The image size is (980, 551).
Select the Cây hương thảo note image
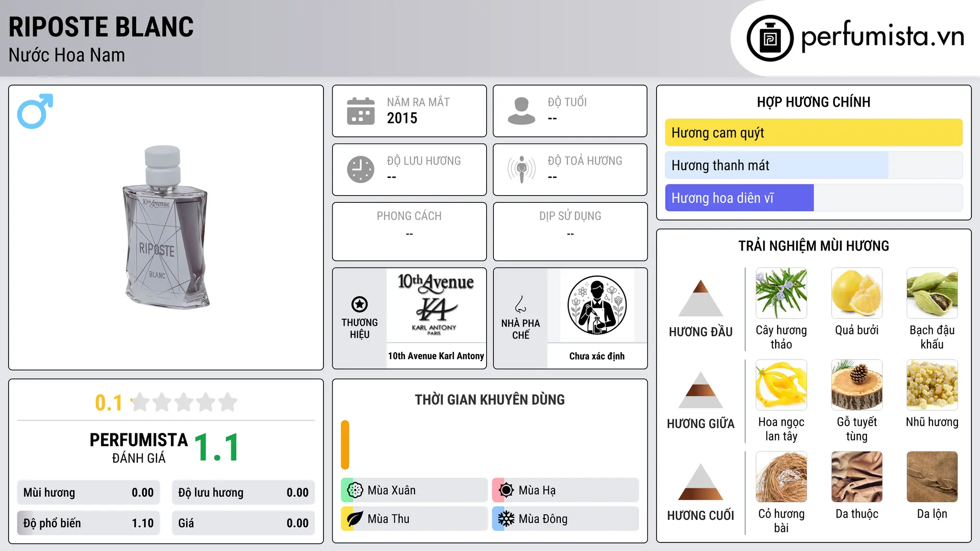pos(781,293)
